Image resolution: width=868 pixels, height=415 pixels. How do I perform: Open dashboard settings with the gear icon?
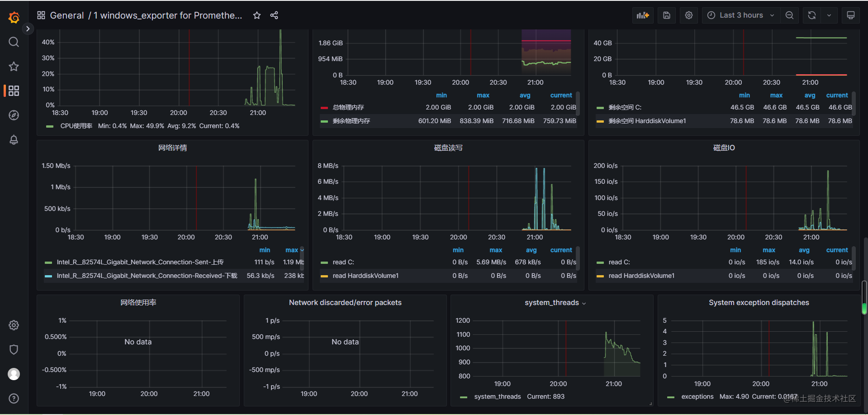coord(688,15)
